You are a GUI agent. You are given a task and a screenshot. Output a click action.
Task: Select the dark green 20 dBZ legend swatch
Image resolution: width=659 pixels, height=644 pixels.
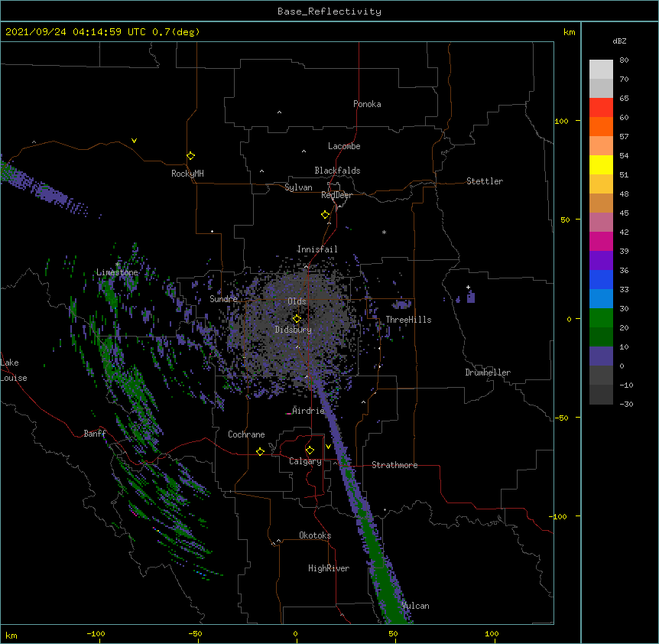coord(601,337)
